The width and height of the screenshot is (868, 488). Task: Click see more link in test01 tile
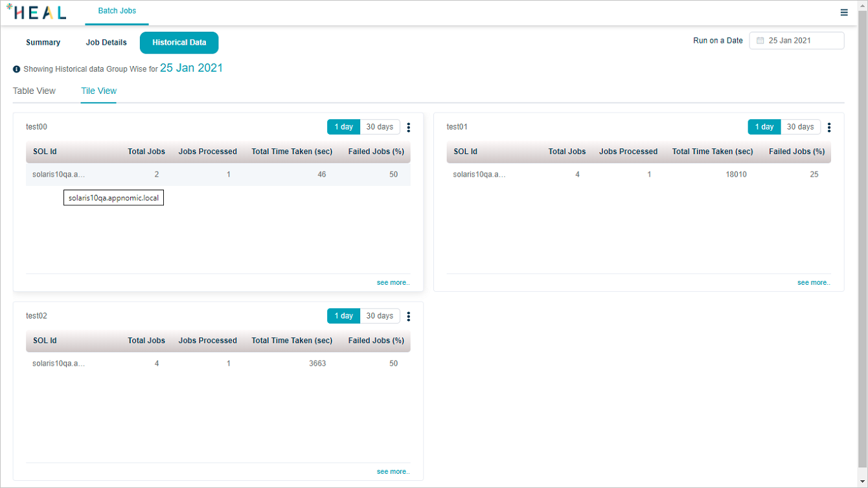[x=814, y=283]
